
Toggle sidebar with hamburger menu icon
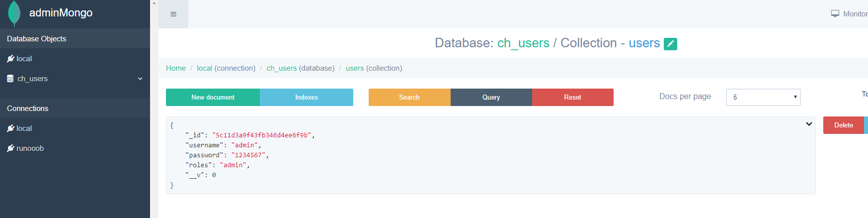173,14
